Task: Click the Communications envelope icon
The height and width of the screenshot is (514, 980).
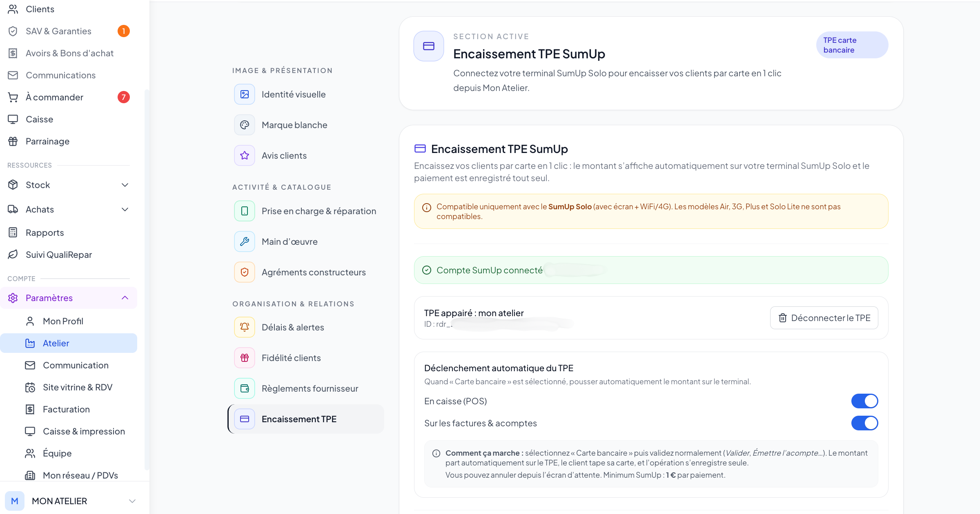Action: coord(13,75)
